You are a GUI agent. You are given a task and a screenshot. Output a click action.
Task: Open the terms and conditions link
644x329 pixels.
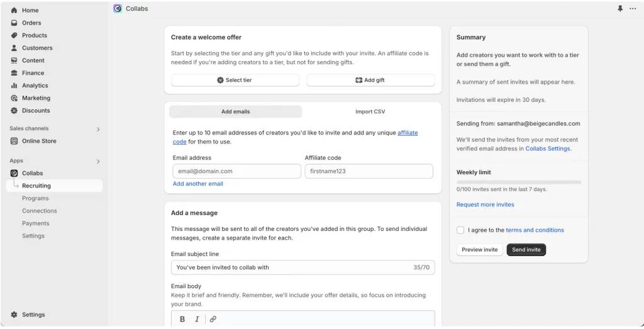[x=535, y=230]
